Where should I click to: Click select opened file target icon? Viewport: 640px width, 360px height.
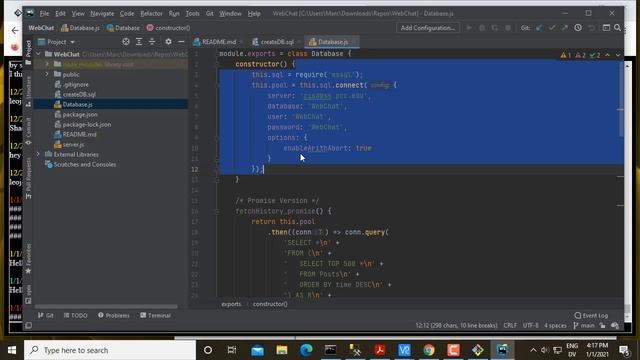coord(126,42)
